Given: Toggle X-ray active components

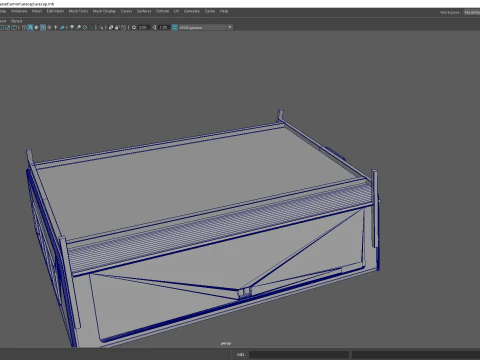Looking at the screenshot, I should [x=117, y=27].
